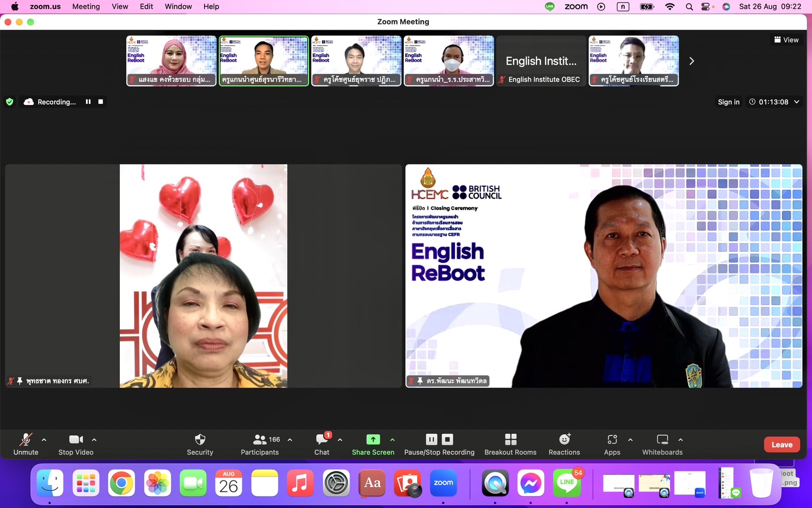The image size is (812, 508).
Task: Select thumbnail of man wearing face mask
Action: click(448, 61)
